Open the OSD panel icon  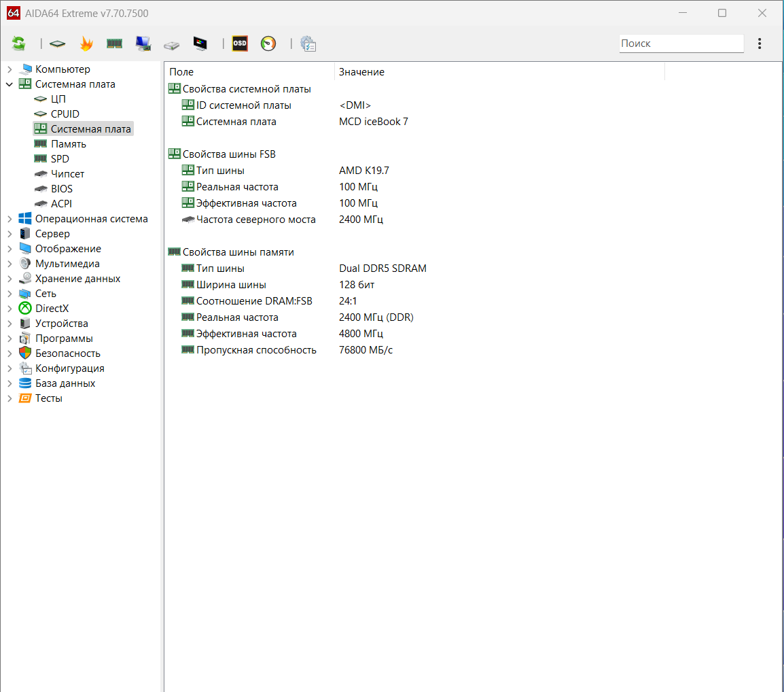click(x=240, y=44)
